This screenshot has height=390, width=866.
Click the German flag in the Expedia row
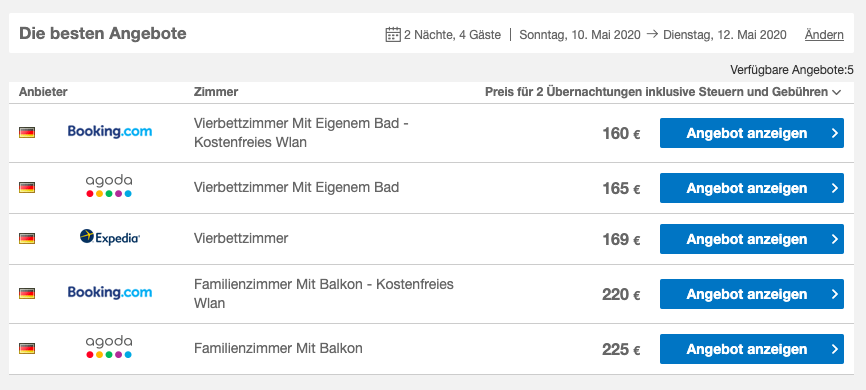click(x=27, y=239)
